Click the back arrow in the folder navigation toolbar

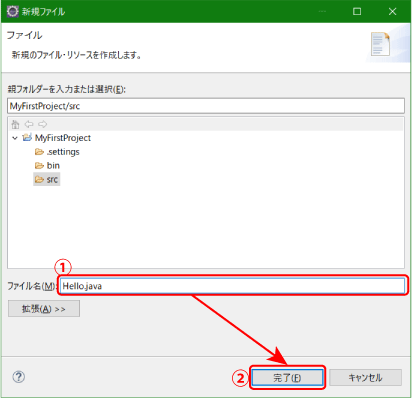(29, 124)
